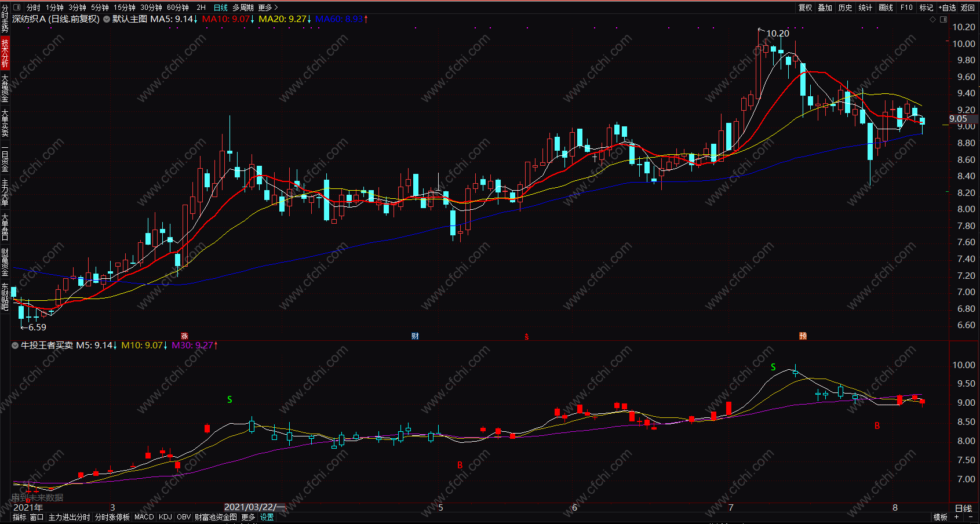Click the 复权 adjustment button

806,8
